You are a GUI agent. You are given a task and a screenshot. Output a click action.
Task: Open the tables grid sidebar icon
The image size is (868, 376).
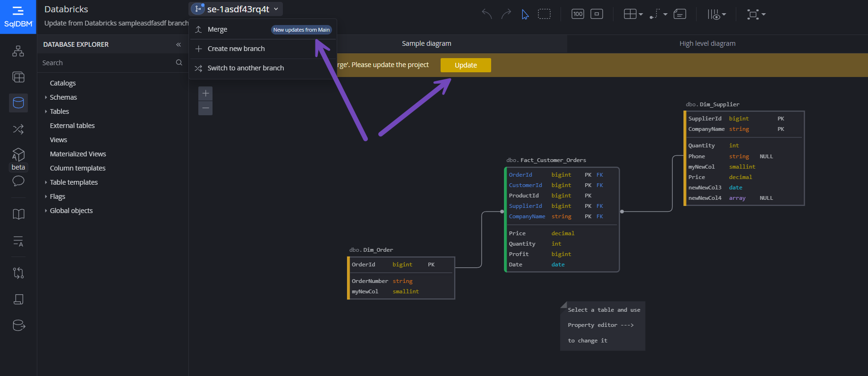pyautogui.click(x=18, y=77)
